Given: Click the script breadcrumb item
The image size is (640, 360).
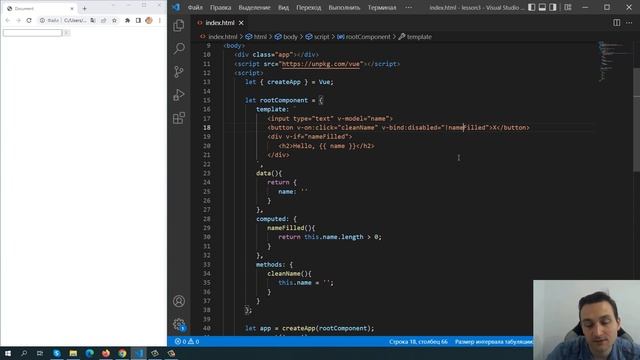Looking at the screenshot, I should coord(317,37).
